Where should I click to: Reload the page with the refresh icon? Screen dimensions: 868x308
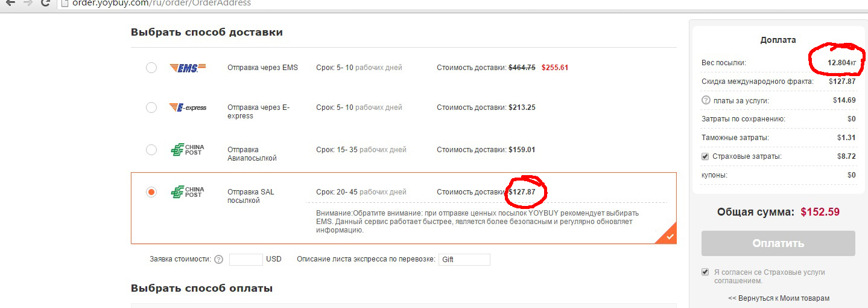click(45, 3)
